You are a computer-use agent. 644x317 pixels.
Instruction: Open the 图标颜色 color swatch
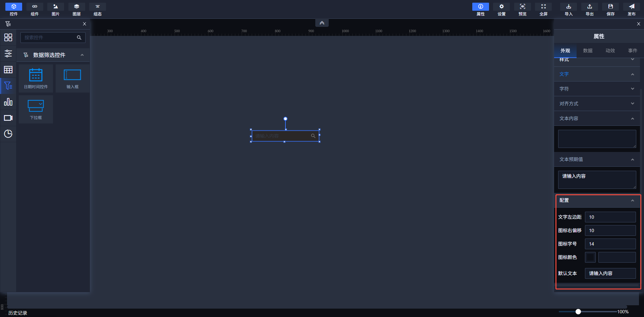(x=590, y=257)
